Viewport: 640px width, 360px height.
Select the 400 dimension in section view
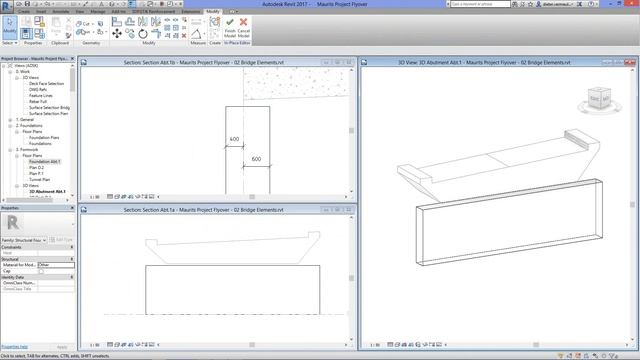[234, 139]
